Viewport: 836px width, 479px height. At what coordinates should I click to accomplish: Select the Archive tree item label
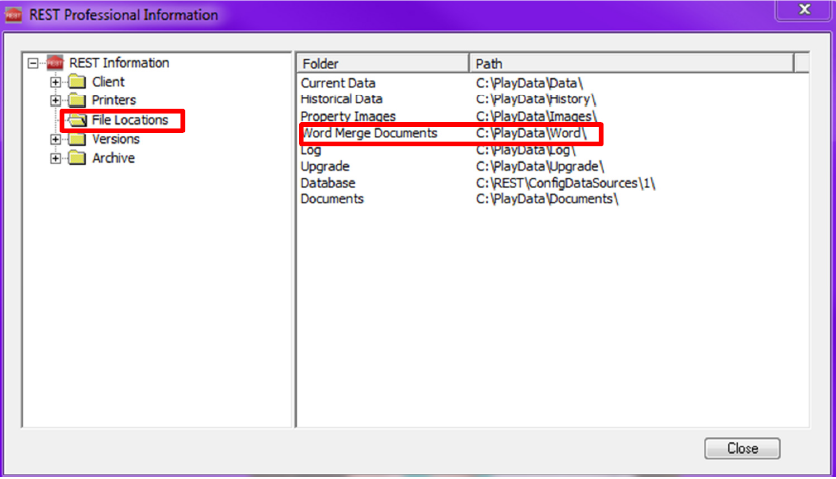coord(113,158)
